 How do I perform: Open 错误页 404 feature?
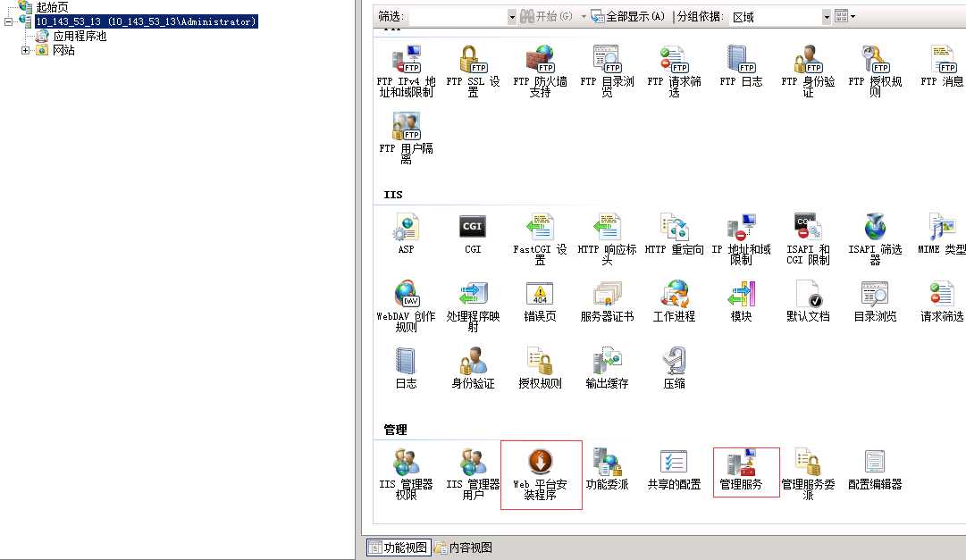pyautogui.click(x=541, y=301)
